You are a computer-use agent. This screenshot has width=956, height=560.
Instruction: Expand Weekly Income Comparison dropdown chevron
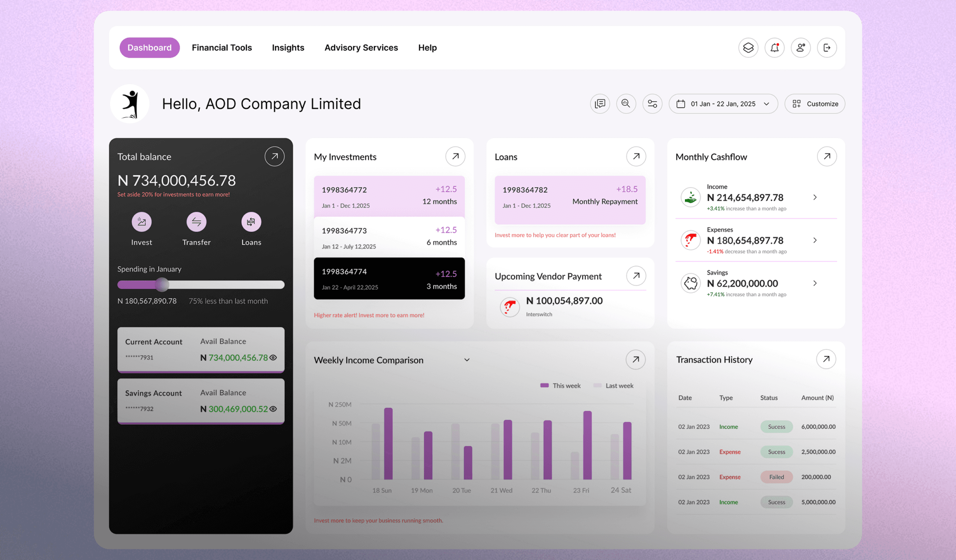(x=467, y=360)
